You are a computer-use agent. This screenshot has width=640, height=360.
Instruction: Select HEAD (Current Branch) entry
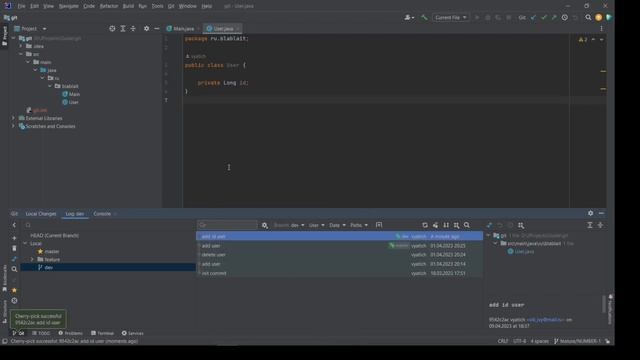(x=54, y=236)
